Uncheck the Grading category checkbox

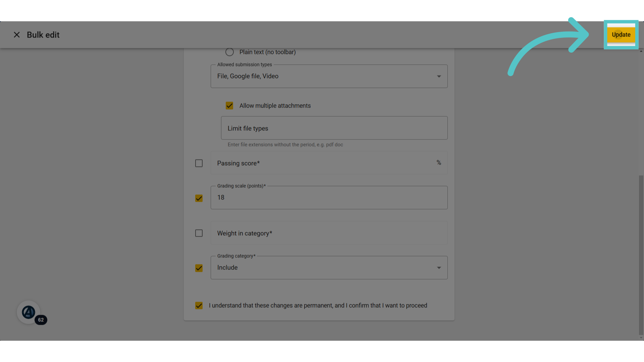click(x=199, y=268)
